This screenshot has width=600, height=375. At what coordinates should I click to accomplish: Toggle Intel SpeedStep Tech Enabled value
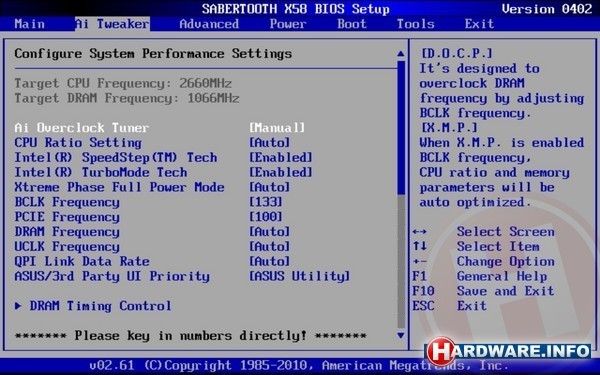280,157
